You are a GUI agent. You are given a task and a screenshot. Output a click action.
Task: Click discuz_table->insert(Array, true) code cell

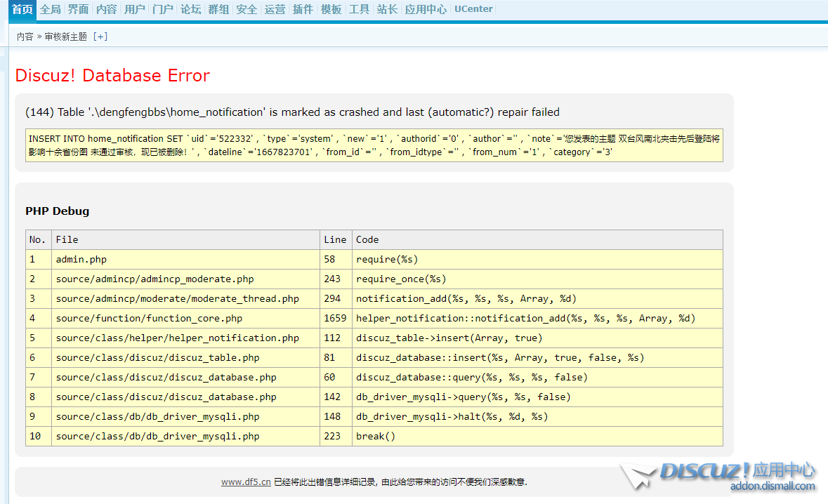point(537,338)
